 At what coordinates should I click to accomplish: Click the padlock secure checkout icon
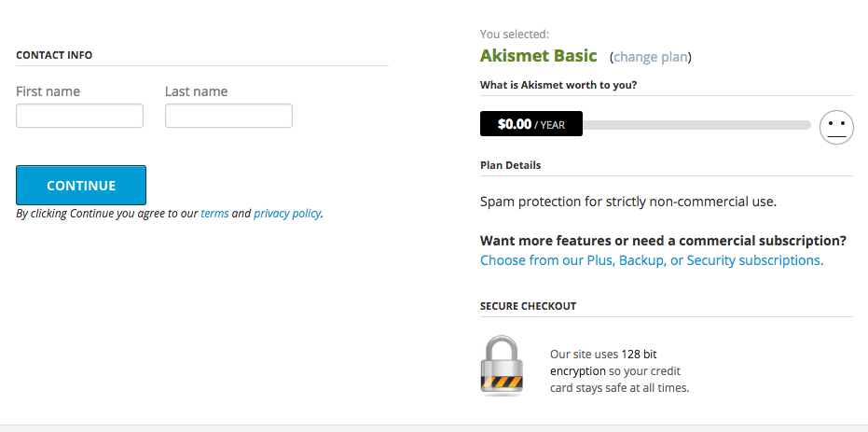click(x=502, y=365)
